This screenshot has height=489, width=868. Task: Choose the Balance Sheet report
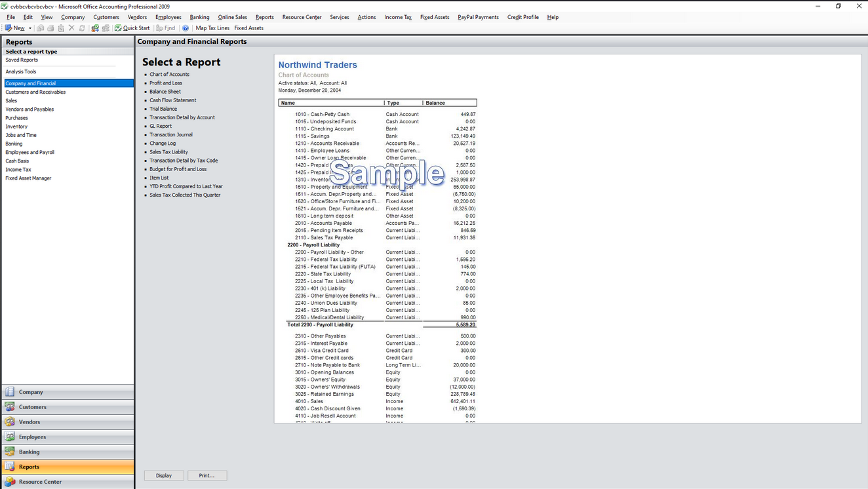[x=165, y=92]
